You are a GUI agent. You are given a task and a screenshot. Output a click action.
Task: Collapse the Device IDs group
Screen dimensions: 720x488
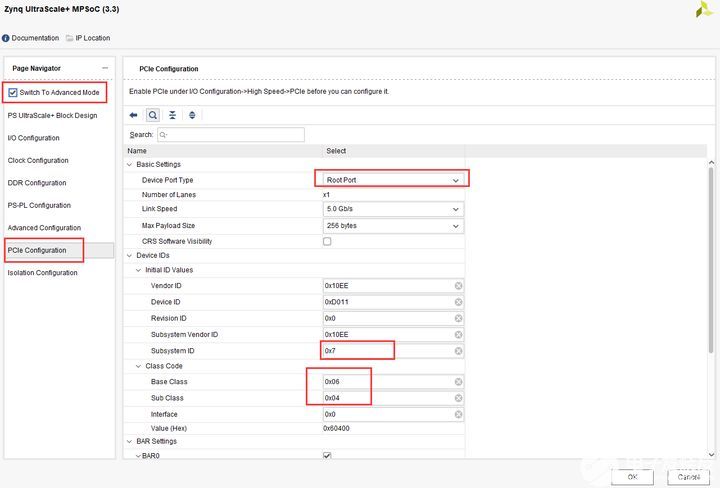(x=129, y=255)
